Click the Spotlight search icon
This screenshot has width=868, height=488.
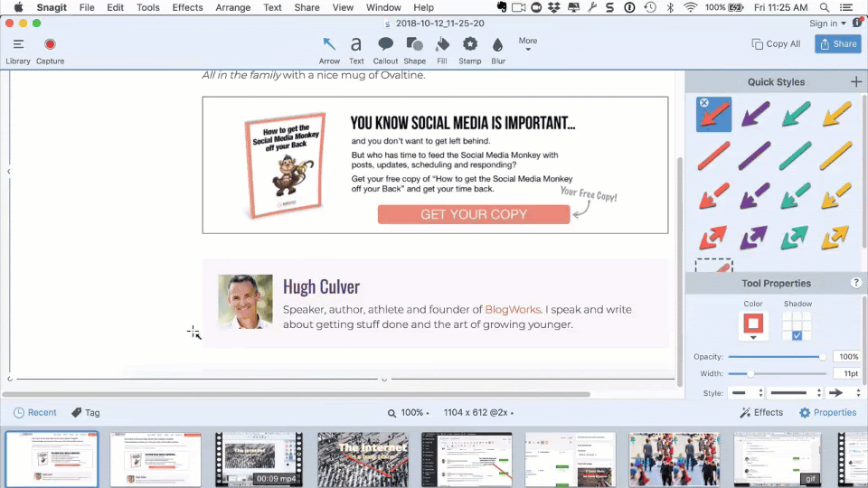pos(825,8)
